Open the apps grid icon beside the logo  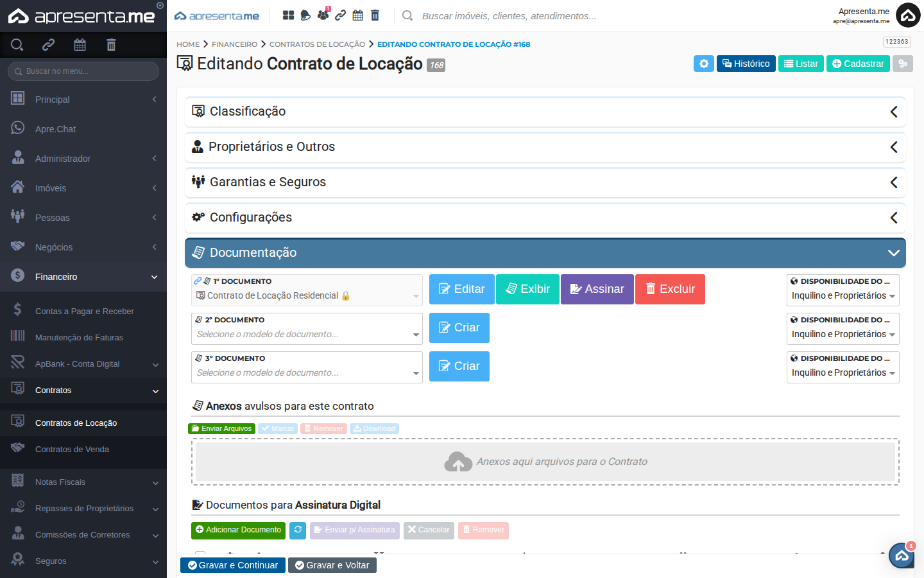[x=287, y=14]
